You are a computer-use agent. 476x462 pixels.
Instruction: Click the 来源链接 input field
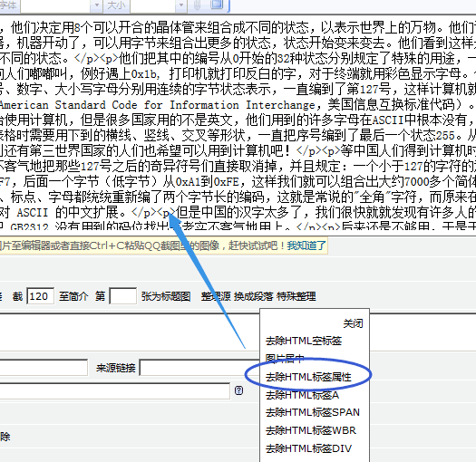(x=199, y=368)
